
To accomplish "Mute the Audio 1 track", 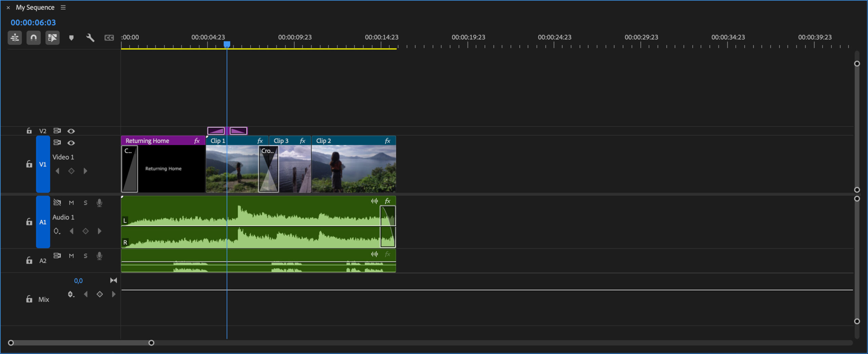I will 71,203.
